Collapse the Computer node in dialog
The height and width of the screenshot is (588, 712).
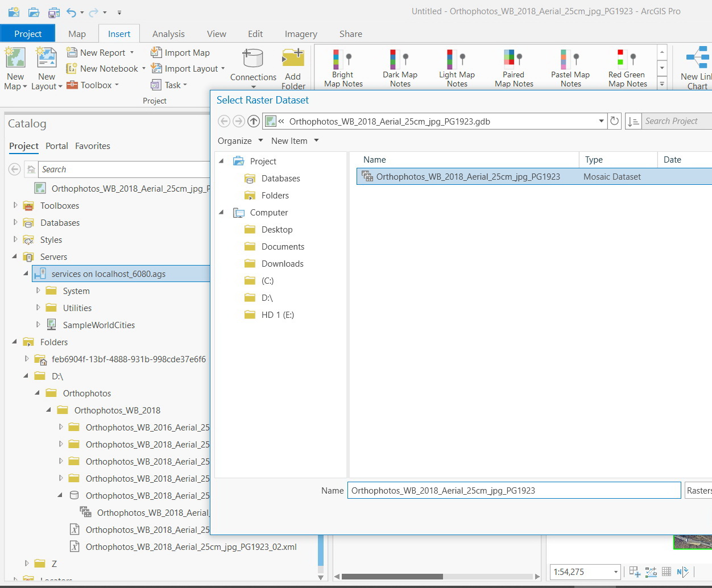tap(222, 212)
